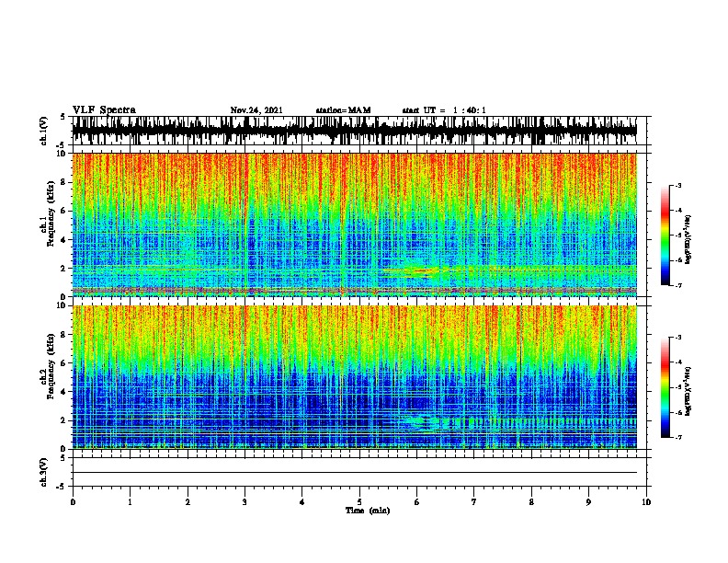Click the time-axis tick label "7"
Image resolution: width=728 pixels, height=563 pixels.
click(x=474, y=501)
